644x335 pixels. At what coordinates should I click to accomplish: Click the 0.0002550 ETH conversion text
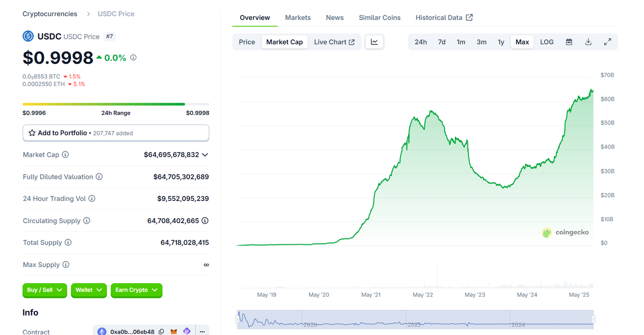pyautogui.click(x=44, y=84)
